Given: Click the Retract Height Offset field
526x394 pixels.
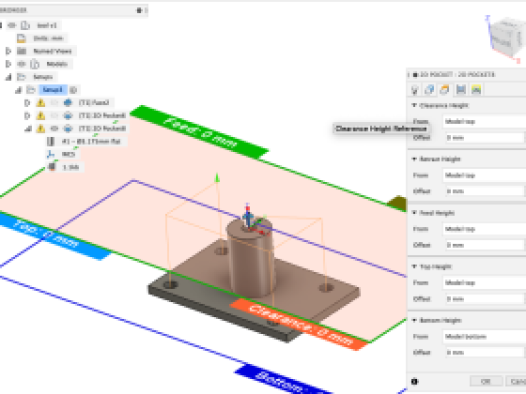Looking at the screenshot, I should [484, 191].
